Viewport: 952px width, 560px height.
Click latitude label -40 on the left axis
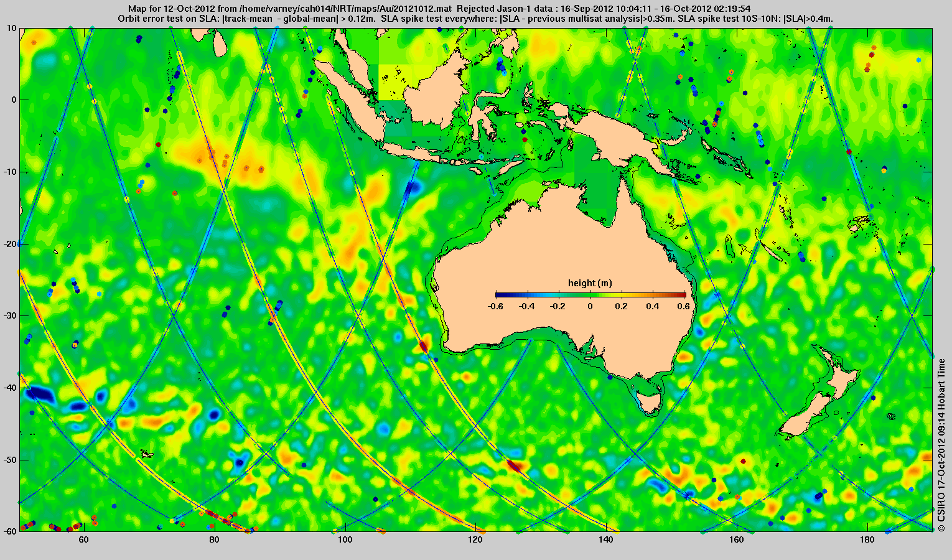(10, 388)
